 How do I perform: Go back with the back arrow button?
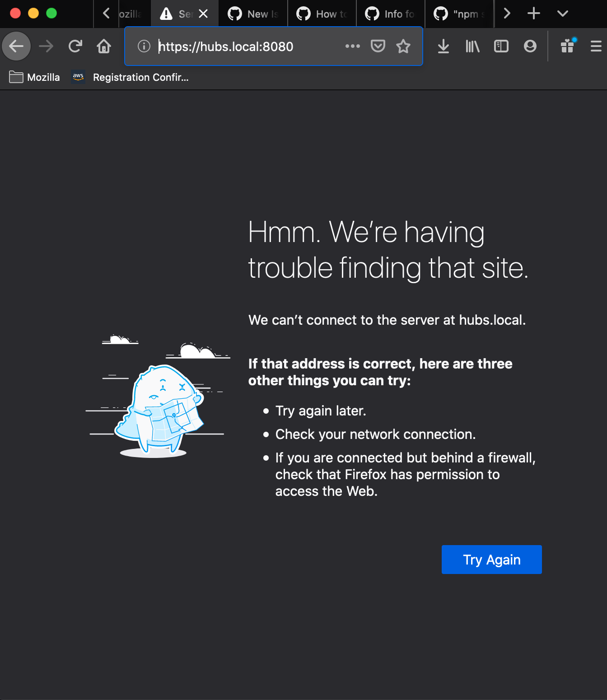point(16,46)
